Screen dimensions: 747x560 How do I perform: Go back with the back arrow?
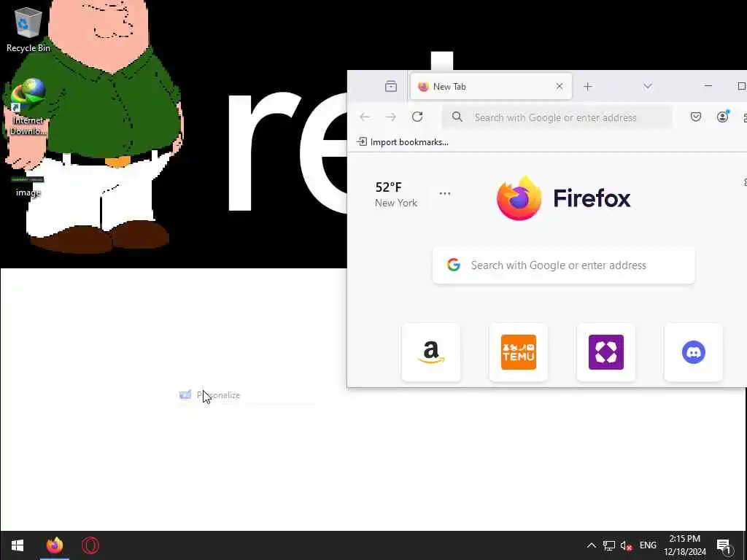point(365,117)
